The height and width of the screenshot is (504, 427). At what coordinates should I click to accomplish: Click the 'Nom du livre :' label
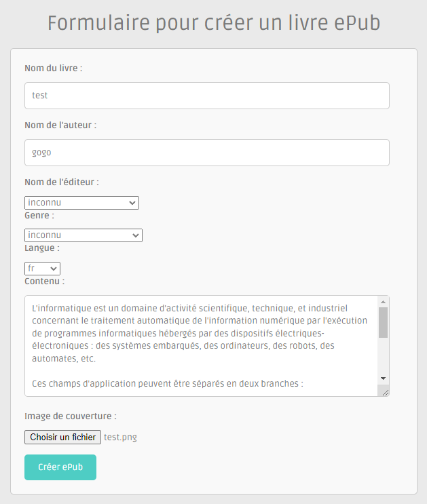(x=54, y=69)
